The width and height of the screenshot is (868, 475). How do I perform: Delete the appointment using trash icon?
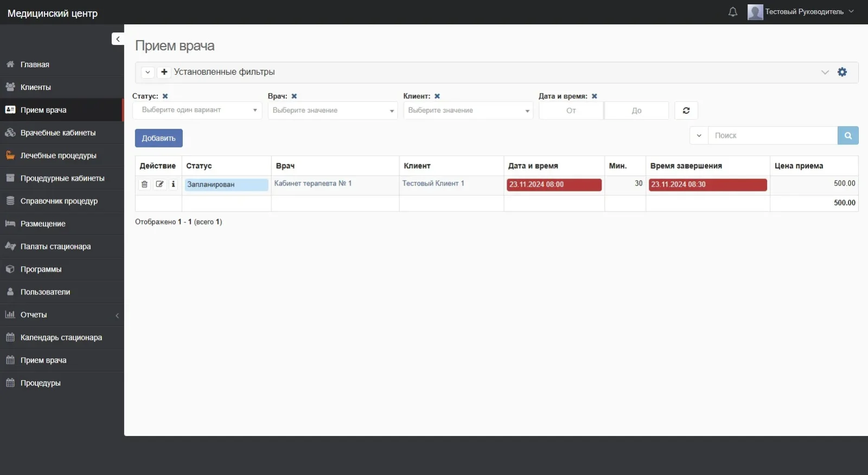144,184
